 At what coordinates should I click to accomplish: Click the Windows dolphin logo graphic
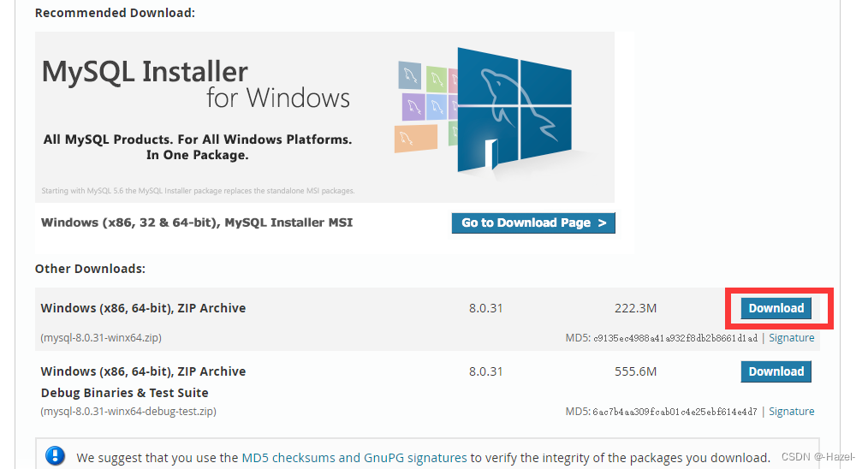[514, 110]
